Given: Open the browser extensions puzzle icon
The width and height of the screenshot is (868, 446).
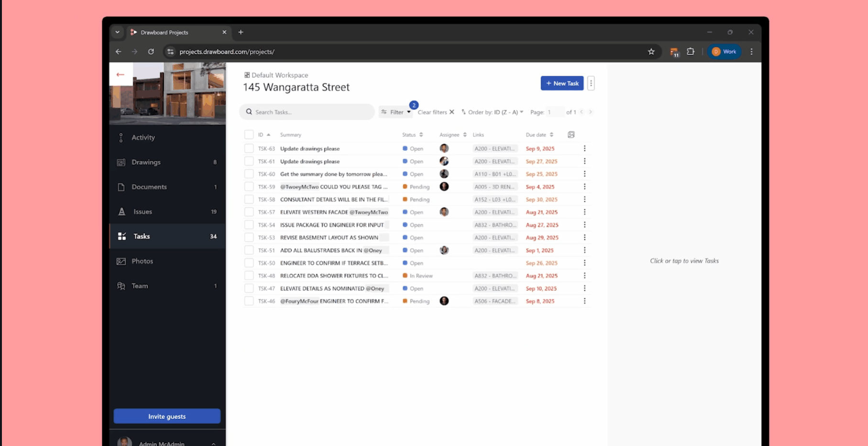Looking at the screenshot, I should click(x=691, y=52).
